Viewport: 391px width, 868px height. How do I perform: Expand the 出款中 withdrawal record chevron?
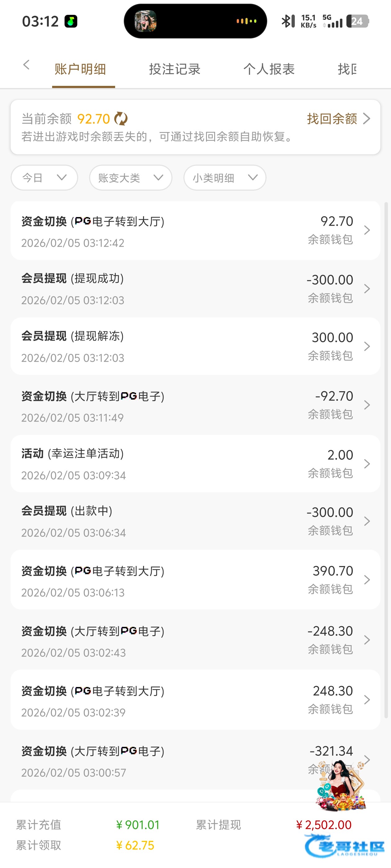coord(367,521)
